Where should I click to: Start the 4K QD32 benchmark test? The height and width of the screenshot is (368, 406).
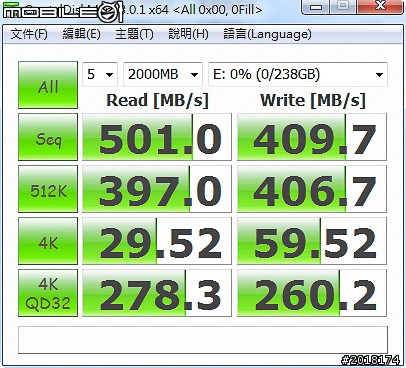[48, 293]
